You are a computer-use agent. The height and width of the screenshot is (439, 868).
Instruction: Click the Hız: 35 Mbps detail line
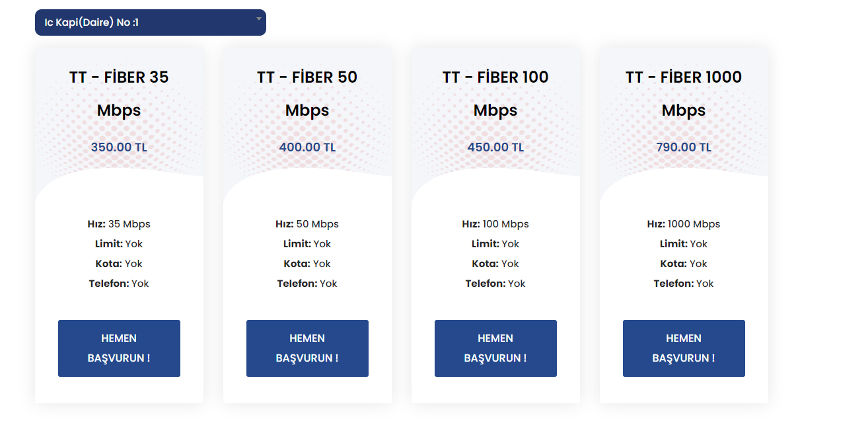tap(119, 224)
